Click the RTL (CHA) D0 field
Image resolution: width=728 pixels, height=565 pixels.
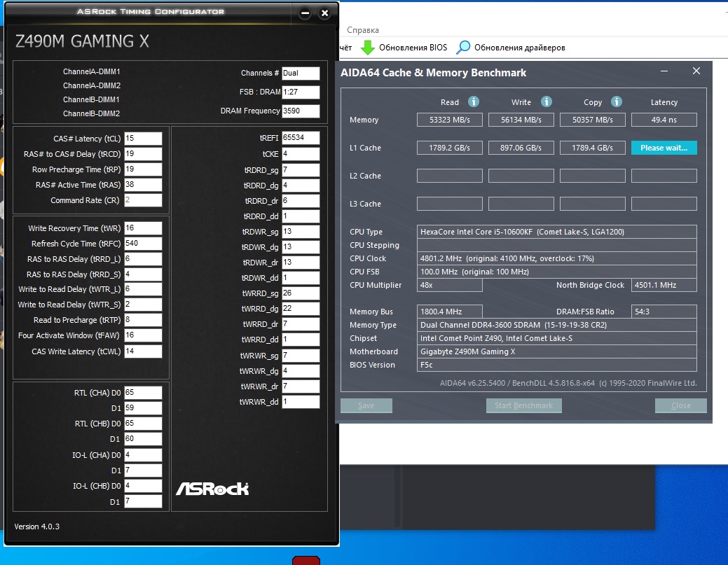pos(143,393)
